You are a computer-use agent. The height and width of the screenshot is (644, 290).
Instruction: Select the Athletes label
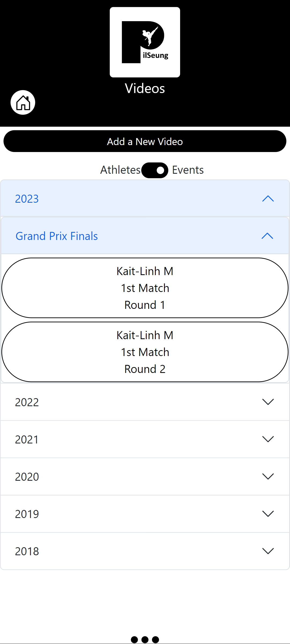coord(120,170)
